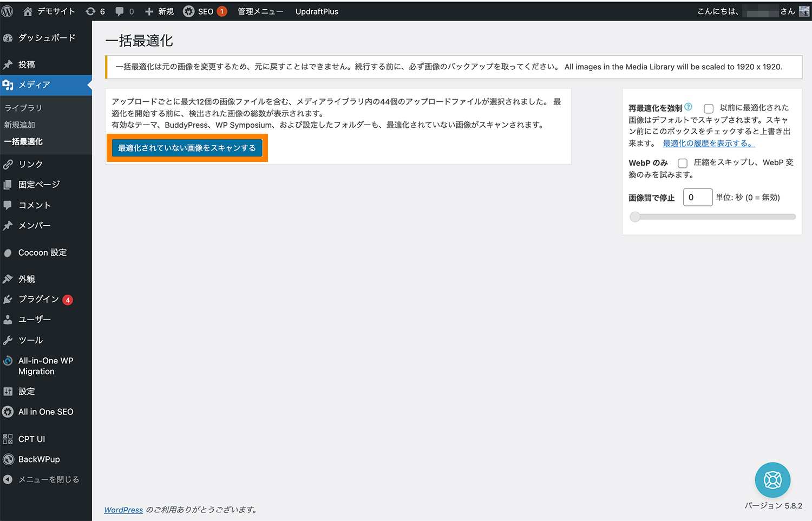Viewport: 812px width, 521px height.
Task: Check the WebP のみ option
Action: (682, 163)
